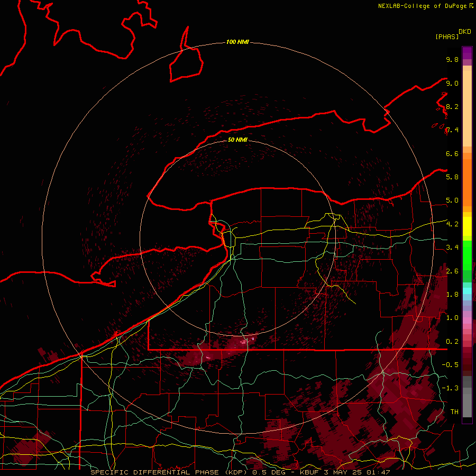The height and width of the screenshot is (476, 476).
Task: Click the 6.6 scale label
Action: coord(452,153)
